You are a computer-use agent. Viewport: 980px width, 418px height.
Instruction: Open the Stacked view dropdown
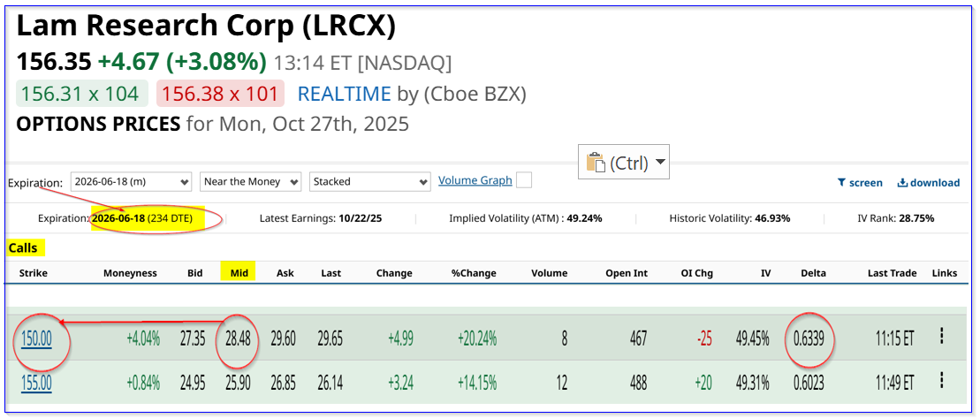click(370, 182)
